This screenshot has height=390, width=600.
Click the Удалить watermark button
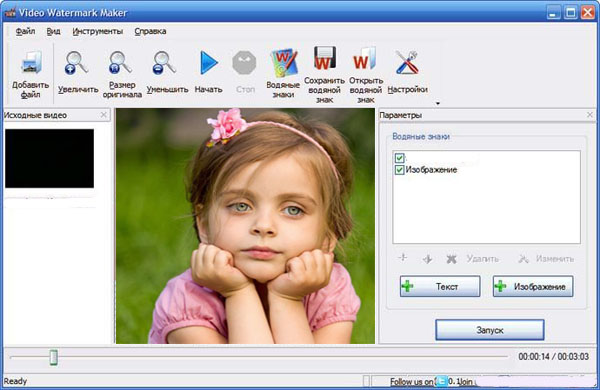point(473,259)
